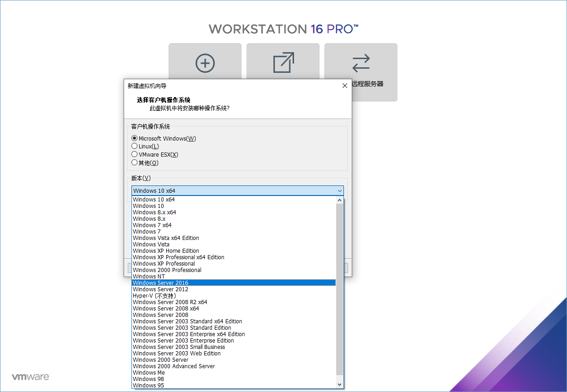Click the dropdown list scrollbar thumb
The image size is (567, 392).
339,289
